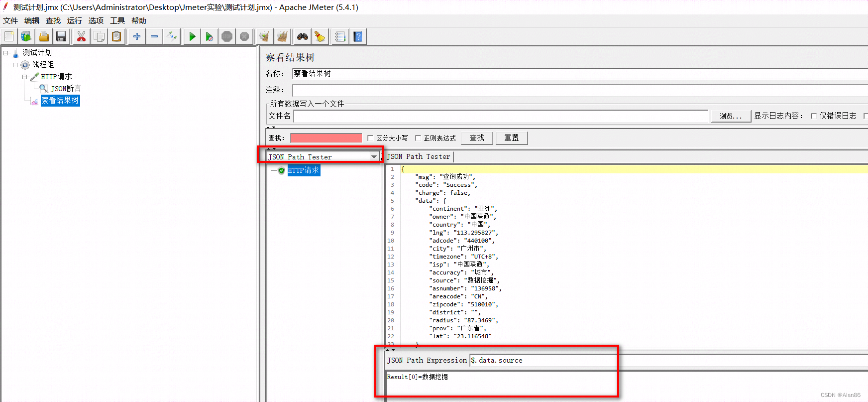Clear results with the broom icon

point(264,36)
